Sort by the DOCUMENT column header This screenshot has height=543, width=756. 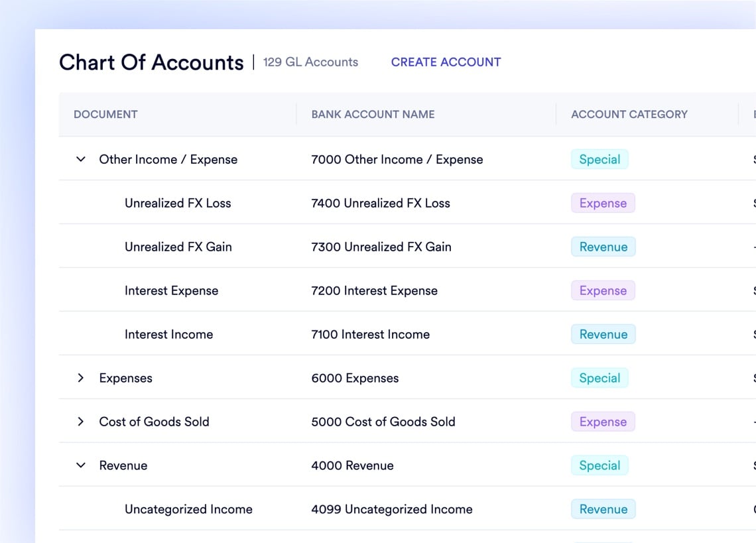[x=105, y=114]
